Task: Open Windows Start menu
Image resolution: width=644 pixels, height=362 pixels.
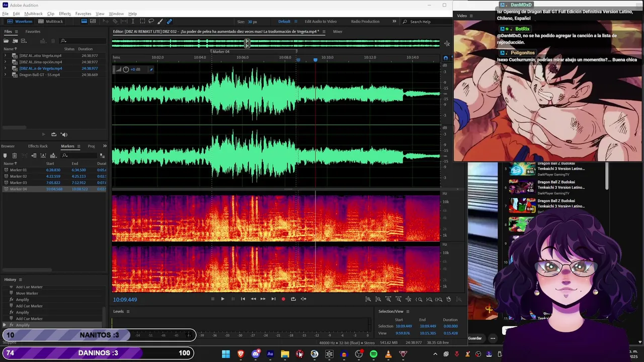Action: [x=226, y=354]
